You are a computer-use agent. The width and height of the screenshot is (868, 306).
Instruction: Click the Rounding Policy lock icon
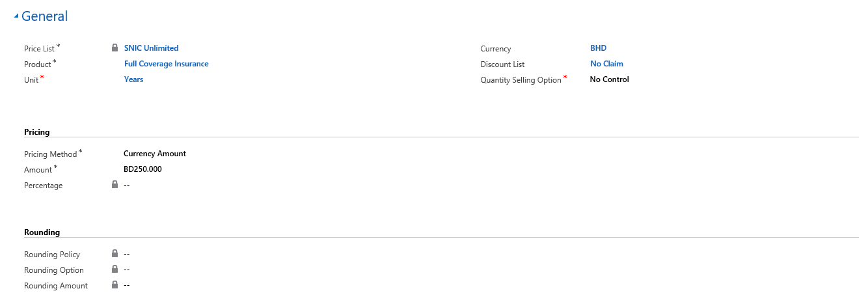pyautogui.click(x=115, y=254)
